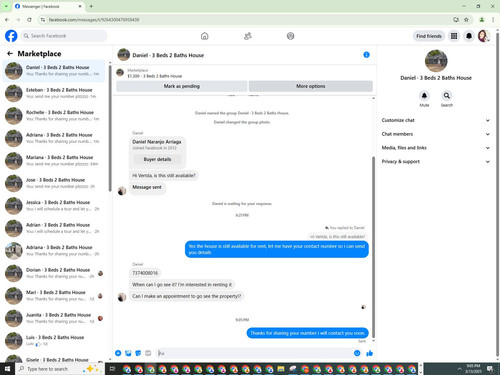
Task: Open Buyer details for Daniel
Action: click(x=157, y=159)
